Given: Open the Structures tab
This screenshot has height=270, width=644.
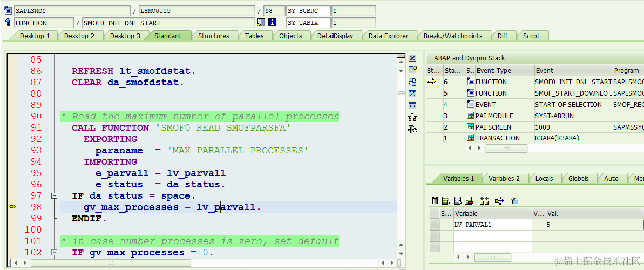Looking at the screenshot, I should pyautogui.click(x=214, y=36).
